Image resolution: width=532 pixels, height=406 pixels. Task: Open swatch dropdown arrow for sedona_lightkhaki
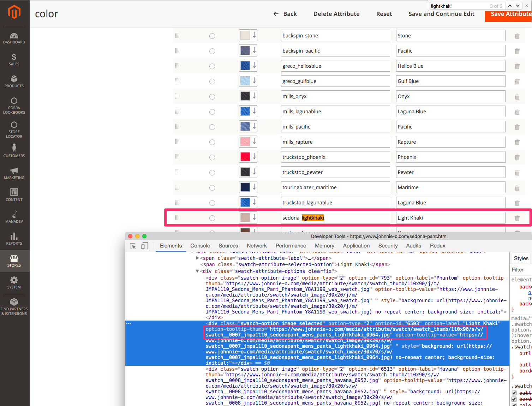254,217
